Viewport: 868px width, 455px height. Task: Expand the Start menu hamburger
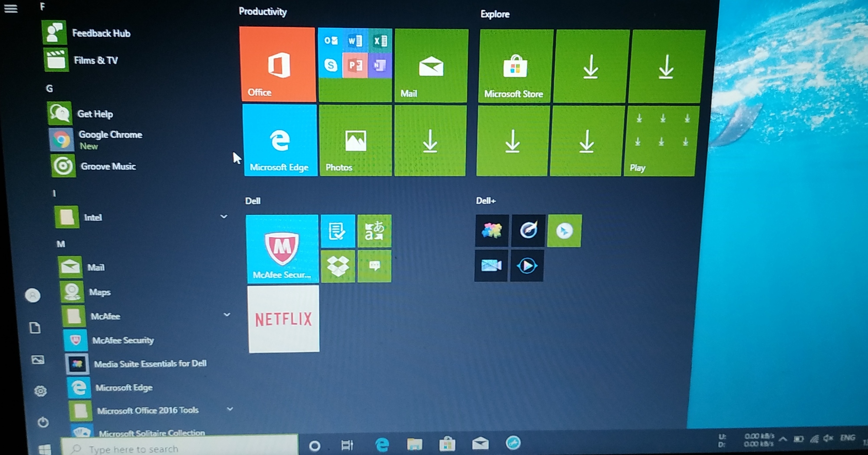pos(11,8)
